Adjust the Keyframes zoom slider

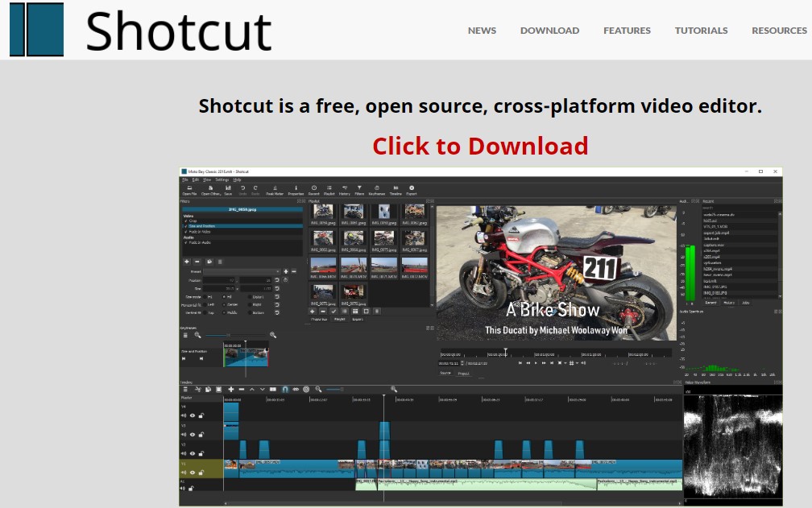(x=235, y=335)
